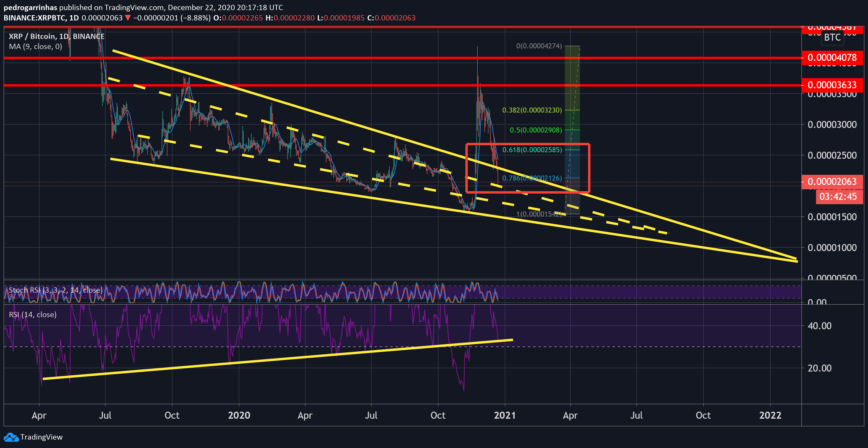Click the 0.00002500 price axis label
Viewport: 868px width, 448px height.
(832, 156)
